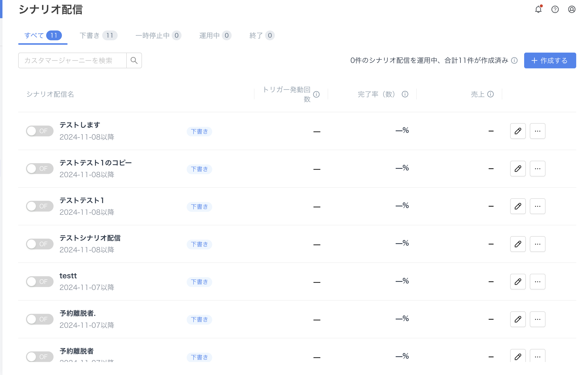Image resolution: width=588 pixels, height=375 pixels.
Task: Click the 作成する create button
Action: click(x=550, y=60)
